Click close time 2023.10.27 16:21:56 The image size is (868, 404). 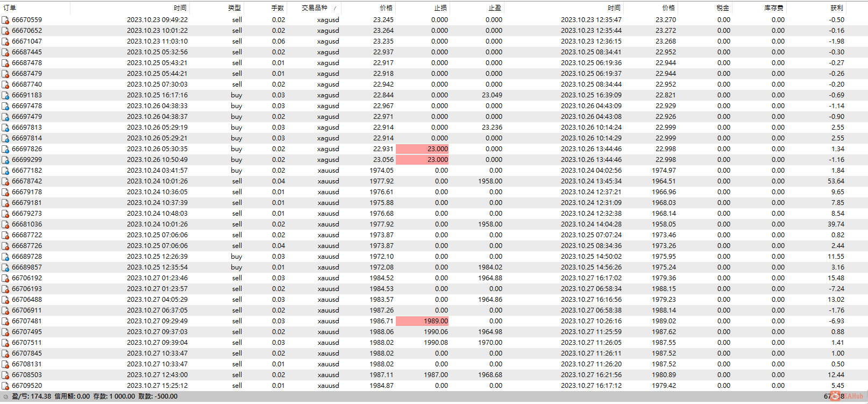point(591,375)
